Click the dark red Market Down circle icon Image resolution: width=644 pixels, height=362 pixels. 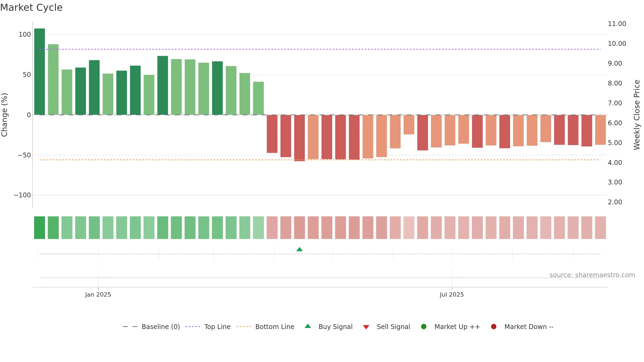(493, 327)
